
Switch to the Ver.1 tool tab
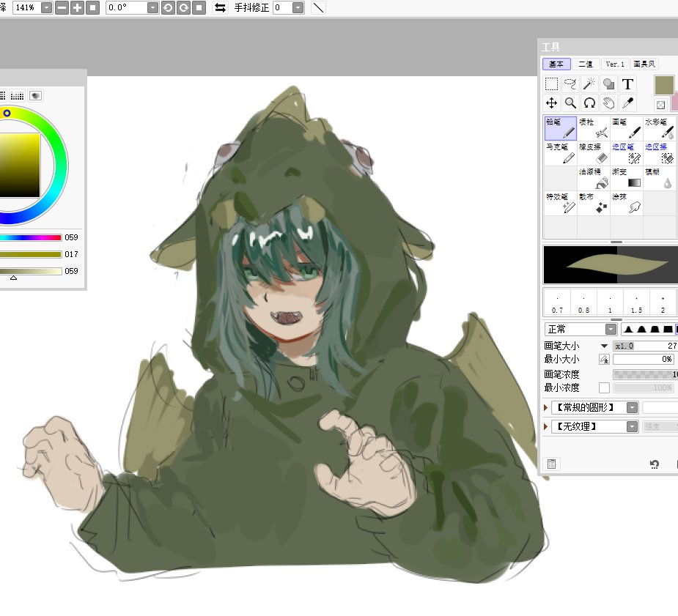pyautogui.click(x=615, y=64)
